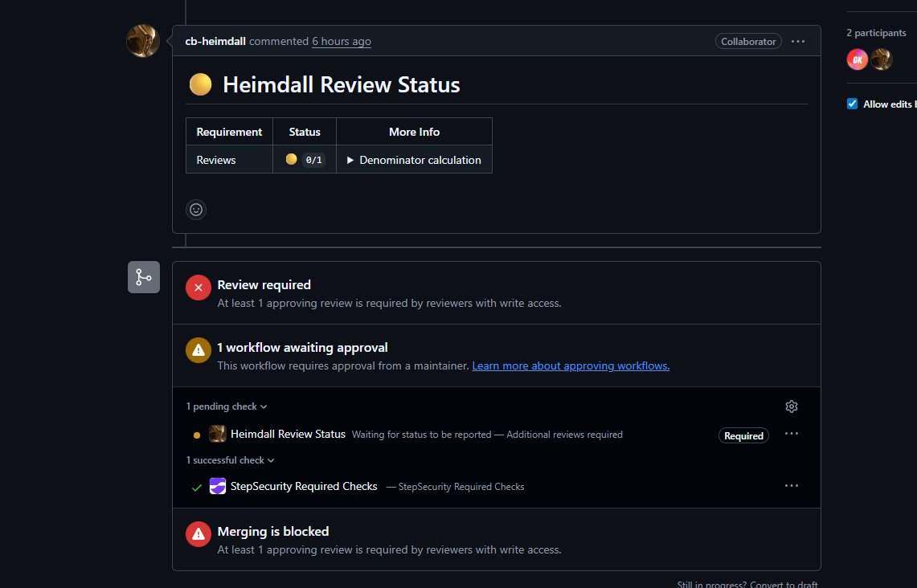
Task: Click the green checkmark for StepSecurity check
Action: (197, 487)
